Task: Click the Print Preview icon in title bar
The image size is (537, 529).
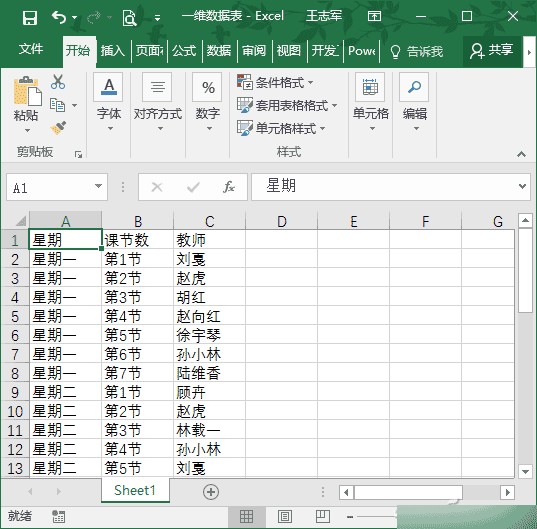Action: (129, 17)
